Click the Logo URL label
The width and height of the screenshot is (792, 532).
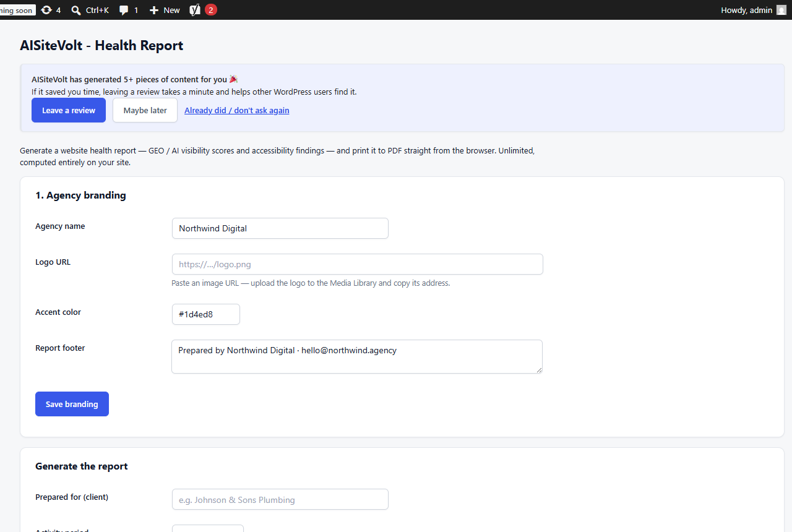[x=53, y=262]
